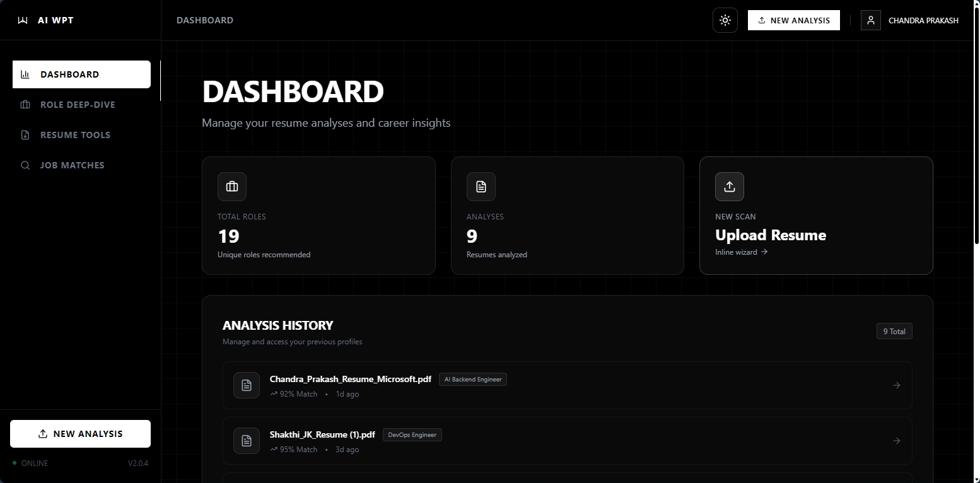980x483 pixels.
Task: Click file icon for Chandra_Prakash_Resume_Microsoft.pdf
Action: 247,385
